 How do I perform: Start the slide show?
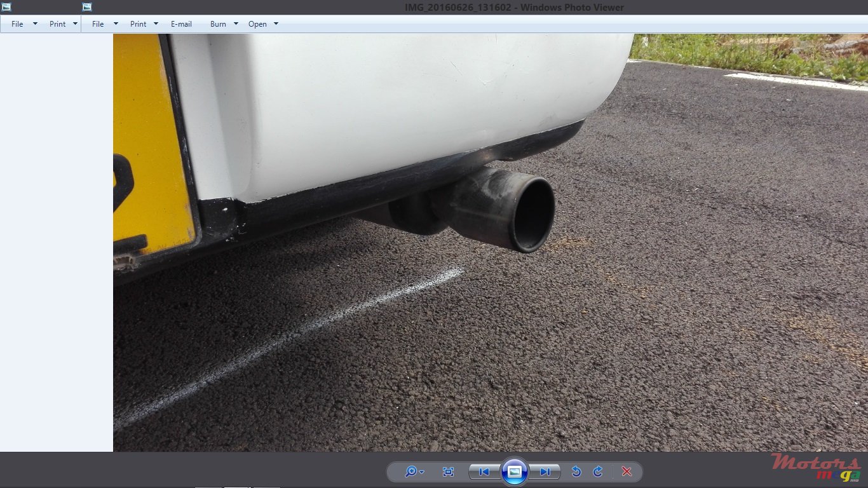(515, 471)
